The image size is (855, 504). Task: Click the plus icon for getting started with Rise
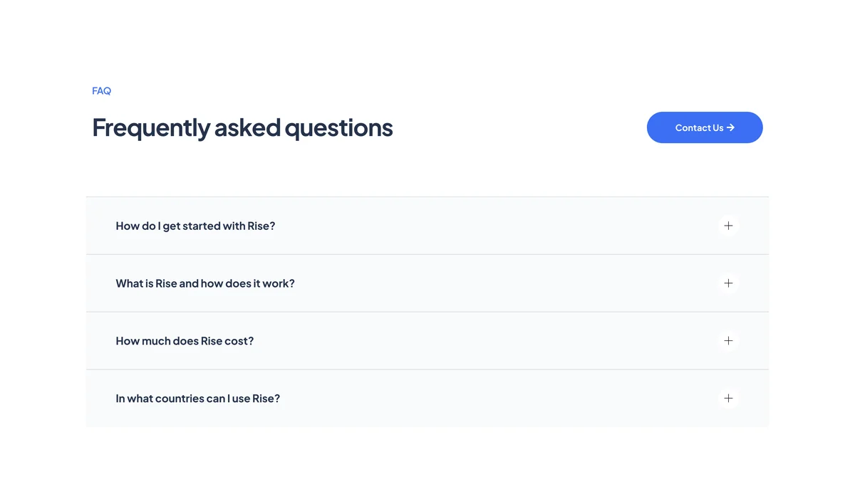point(728,226)
